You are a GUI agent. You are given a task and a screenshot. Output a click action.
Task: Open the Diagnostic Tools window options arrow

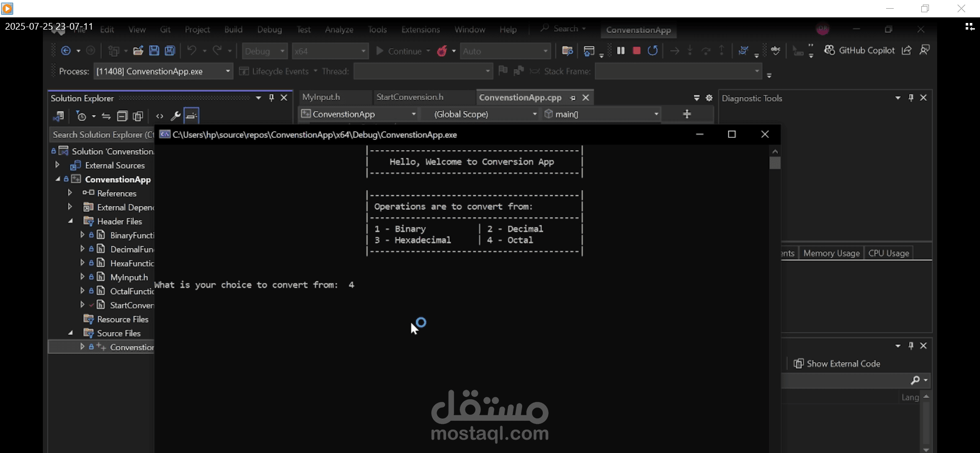click(898, 98)
